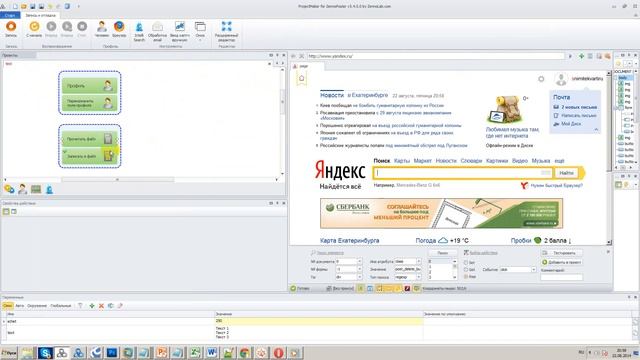This screenshot has width=640, height=360.
Task: Open the Человек profile tool
Action: [x=102, y=29]
